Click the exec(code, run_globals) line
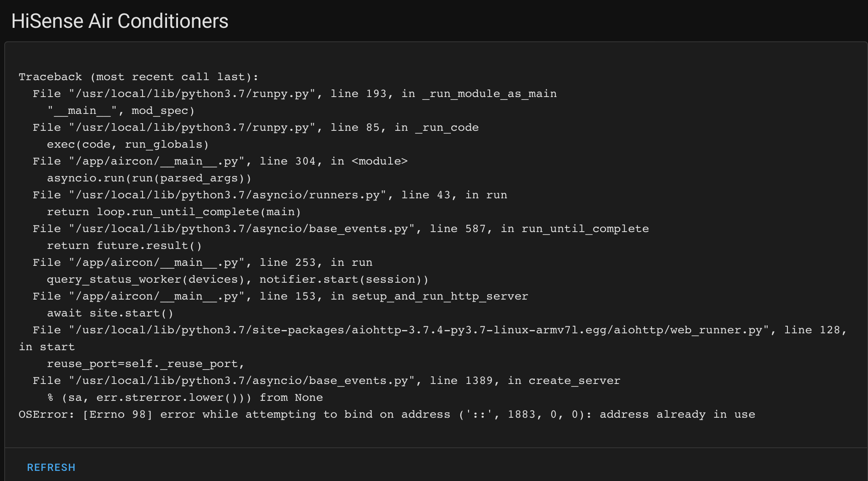This screenshot has height=481, width=868. click(x=127, y=144)
